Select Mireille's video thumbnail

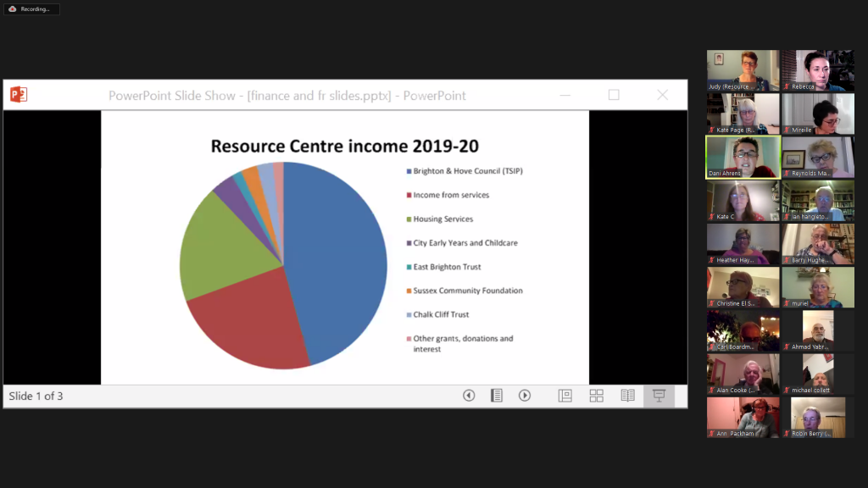coord(818,114)
